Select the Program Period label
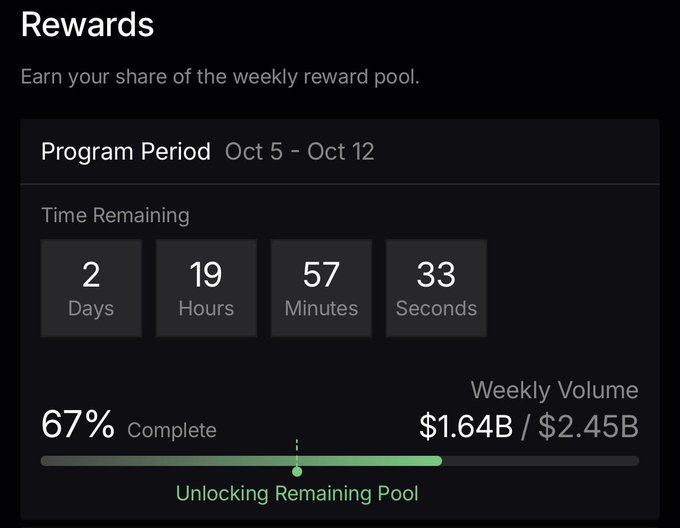This screenshot has width=680, height=528. pos(126,152)
